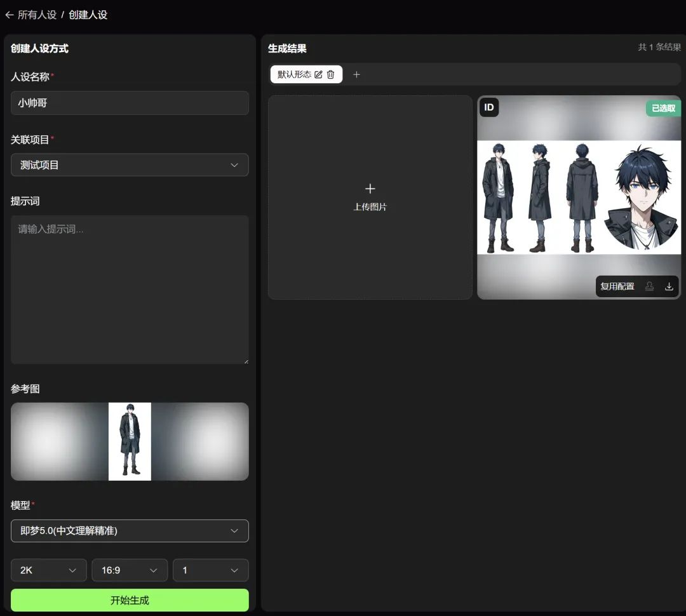
Task: Open the image count dropdown showing 1
Action: (x=210, y=570)
